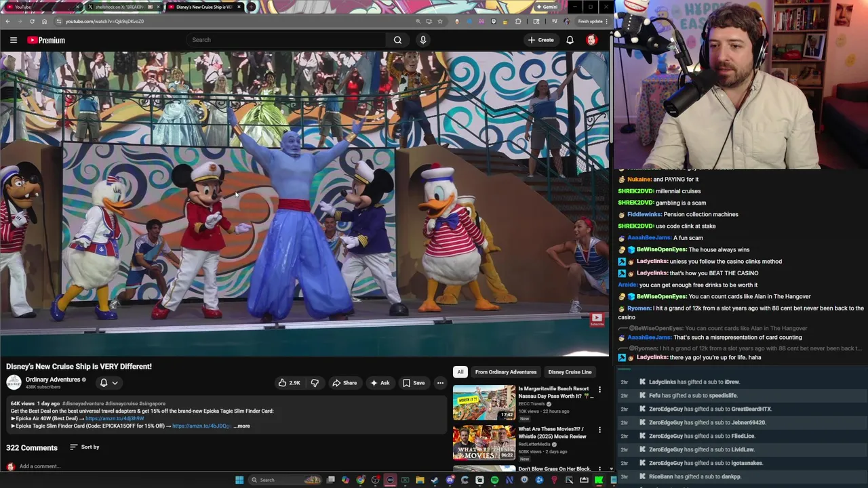Open Spotify from taskbar
This screenshot has width=868, height=488.
494,480
